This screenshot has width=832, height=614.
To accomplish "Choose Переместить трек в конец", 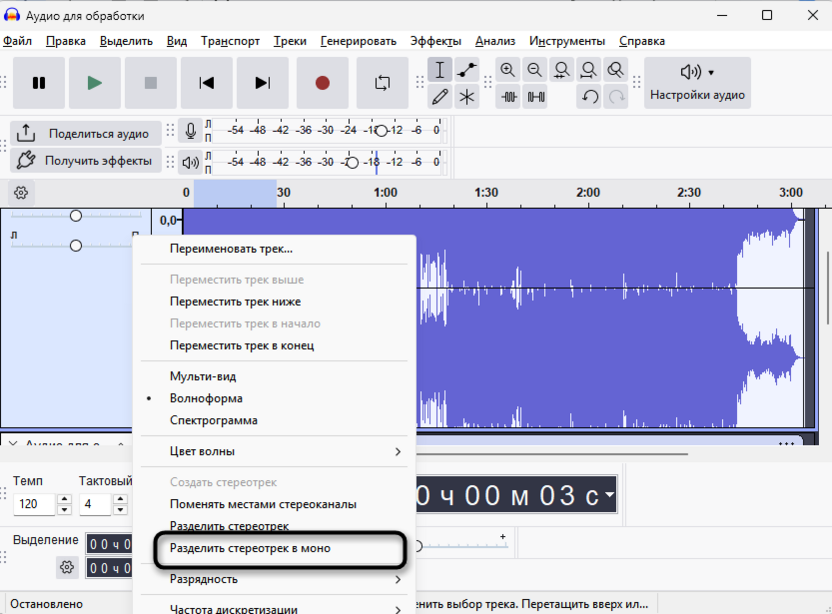I will [x=274, y=345].
